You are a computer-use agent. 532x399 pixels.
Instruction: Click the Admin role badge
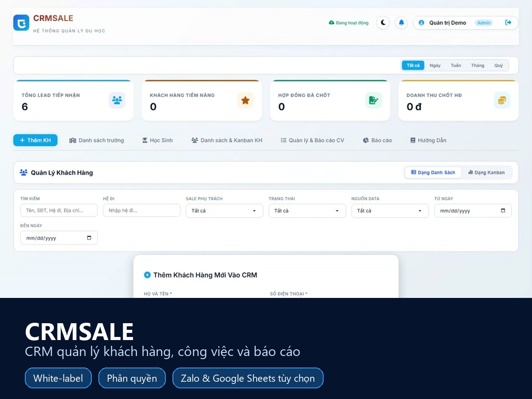484,23
